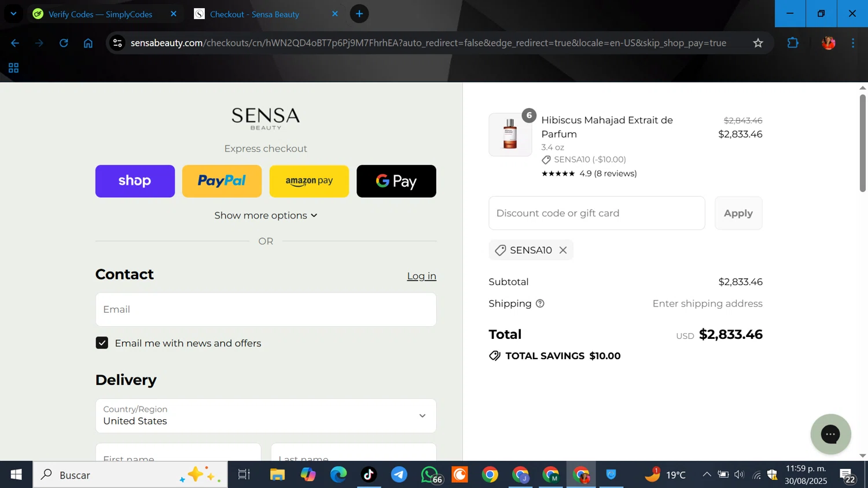Go back to previous page
The image size is (868, 488).
(15, 43)
